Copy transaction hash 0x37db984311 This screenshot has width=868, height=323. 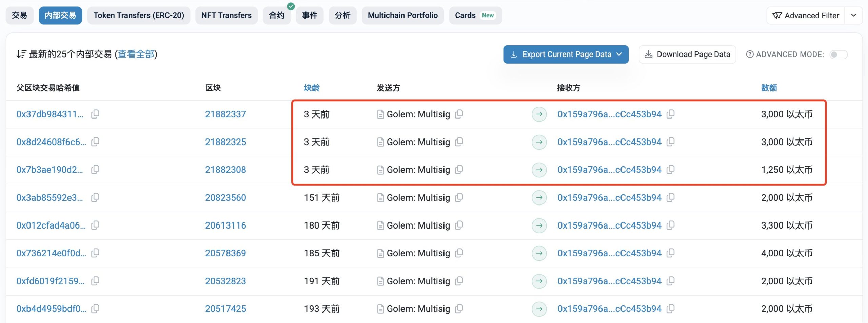pyautogui.click(x=95, y=114)
